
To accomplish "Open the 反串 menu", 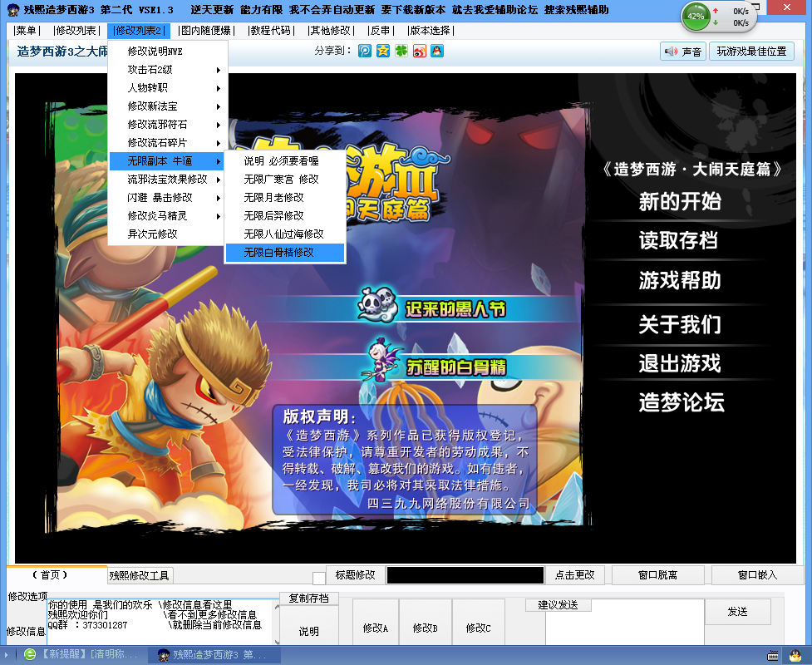I will pyautogui.click(x=381, y=31).
